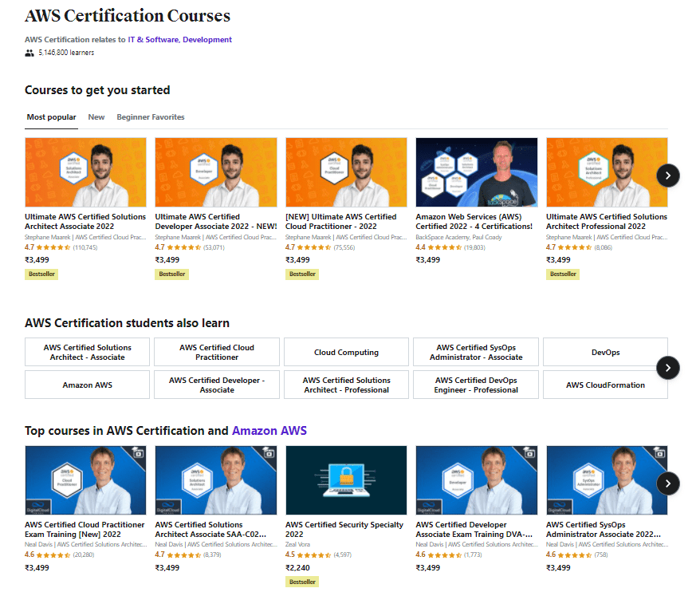Select the AWS CloudFormation topic
The width and height of the screenshot is (700, 600).
(x=605, y=385)
